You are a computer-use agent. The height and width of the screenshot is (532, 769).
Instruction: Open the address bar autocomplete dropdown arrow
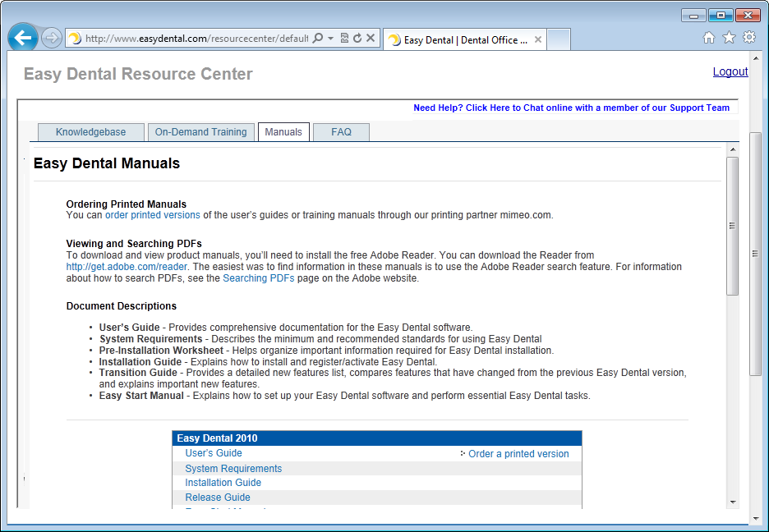(x=330, y=39)
